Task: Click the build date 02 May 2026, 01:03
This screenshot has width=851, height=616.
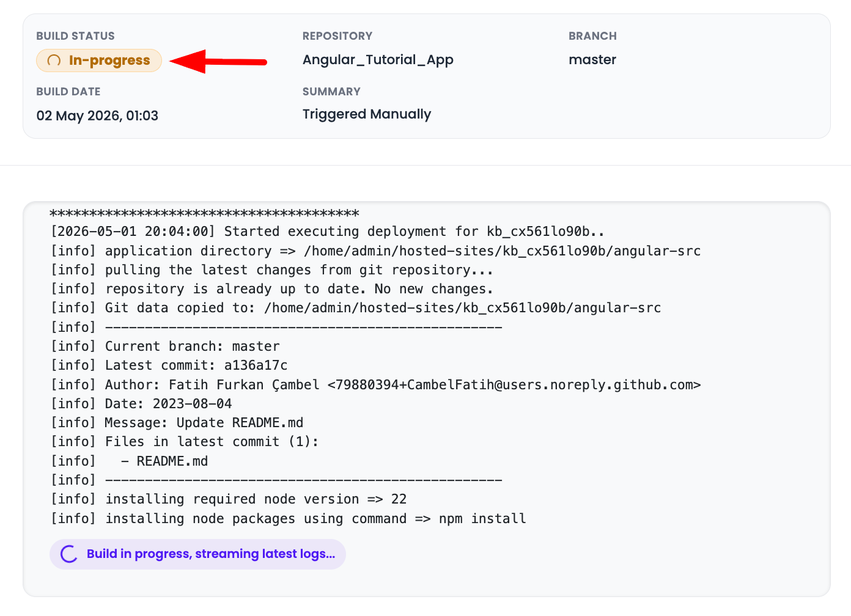Action: pyautogui.click(x=97, y=116)
